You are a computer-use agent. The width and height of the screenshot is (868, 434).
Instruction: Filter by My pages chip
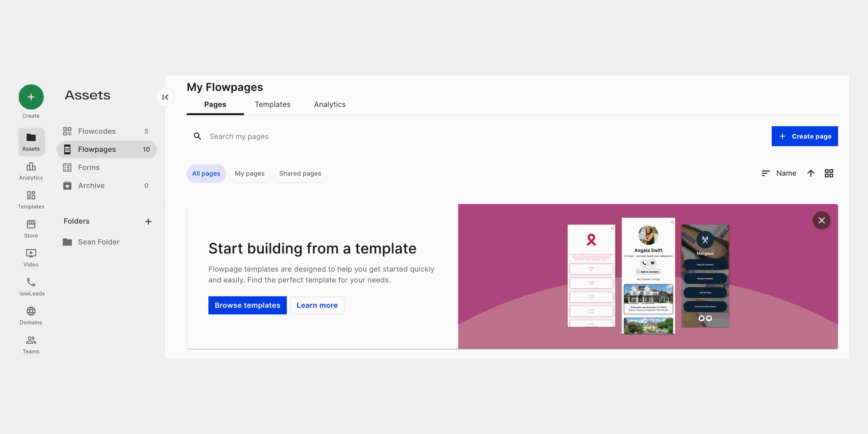pos(249,174)
